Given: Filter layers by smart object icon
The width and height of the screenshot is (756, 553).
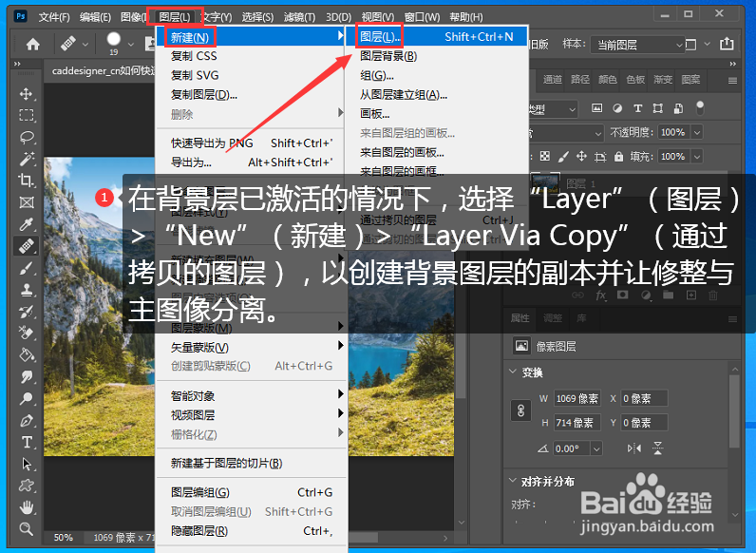Looking at the screenshot, I should [678, 108].
